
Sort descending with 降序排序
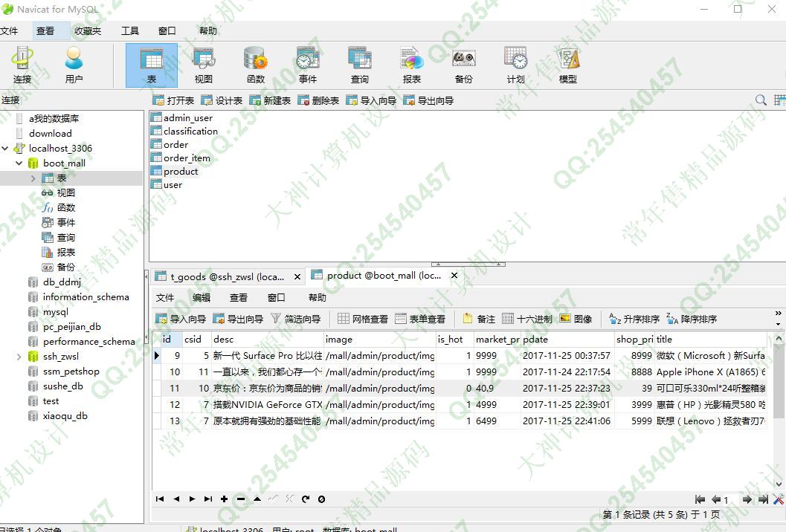692,319
